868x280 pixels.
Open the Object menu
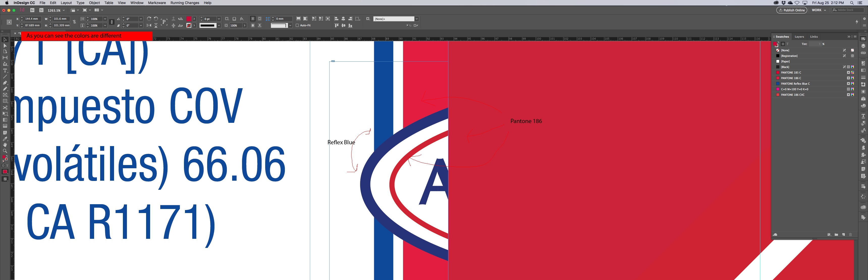(x=94, y=3)
